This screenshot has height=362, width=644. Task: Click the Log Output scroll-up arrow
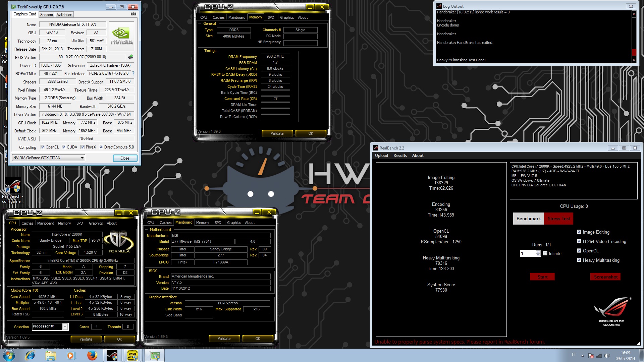pos(634,14)
